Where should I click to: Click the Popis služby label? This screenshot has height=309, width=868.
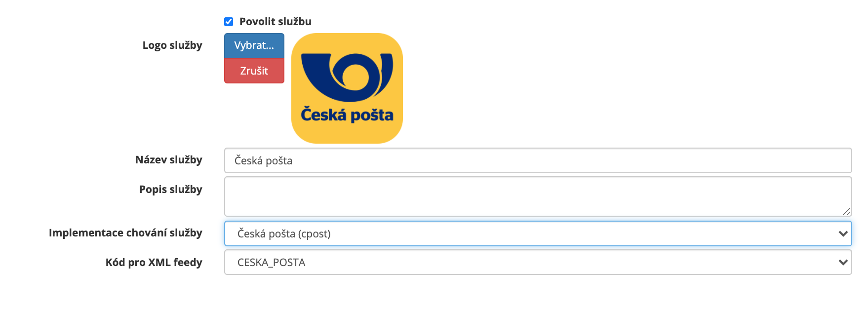click(171, 190)
